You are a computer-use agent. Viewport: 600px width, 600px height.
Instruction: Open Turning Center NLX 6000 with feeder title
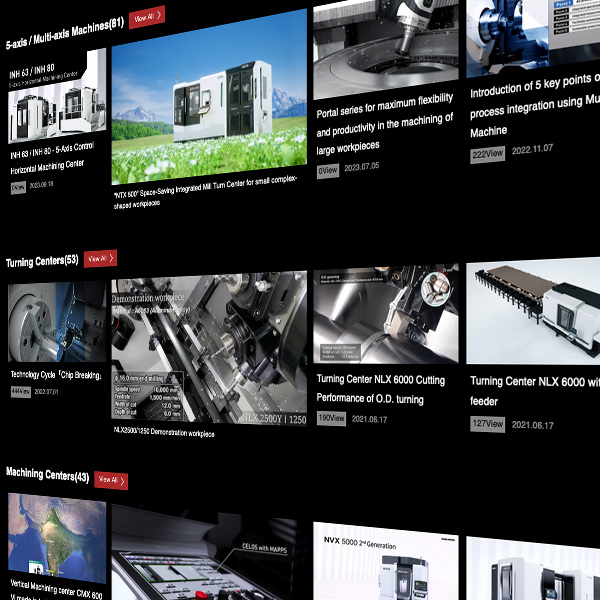pyautogui.click(x=535, y=391)
